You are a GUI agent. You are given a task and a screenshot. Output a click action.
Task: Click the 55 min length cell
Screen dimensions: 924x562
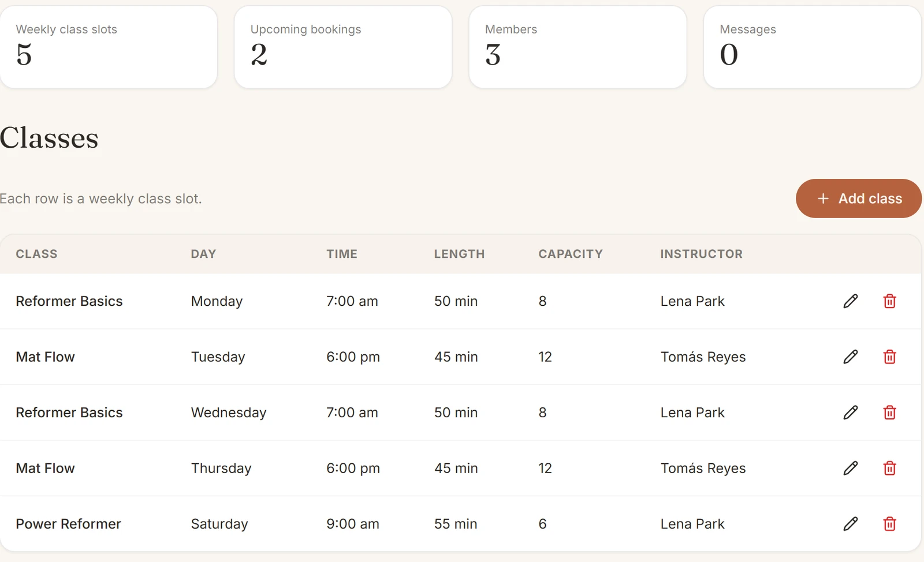click(x=456, y=524)
